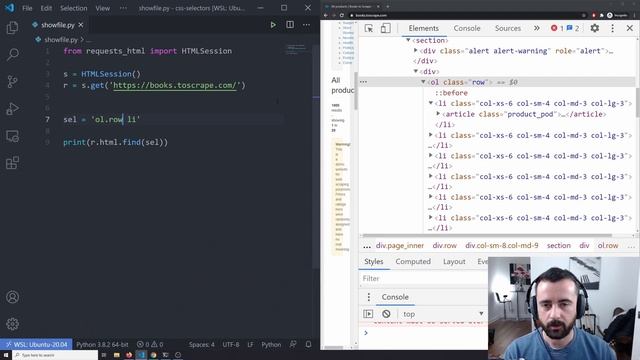Screen dimensions: 640x360
Task: Open the Extensions view
Action: [12, 163]
